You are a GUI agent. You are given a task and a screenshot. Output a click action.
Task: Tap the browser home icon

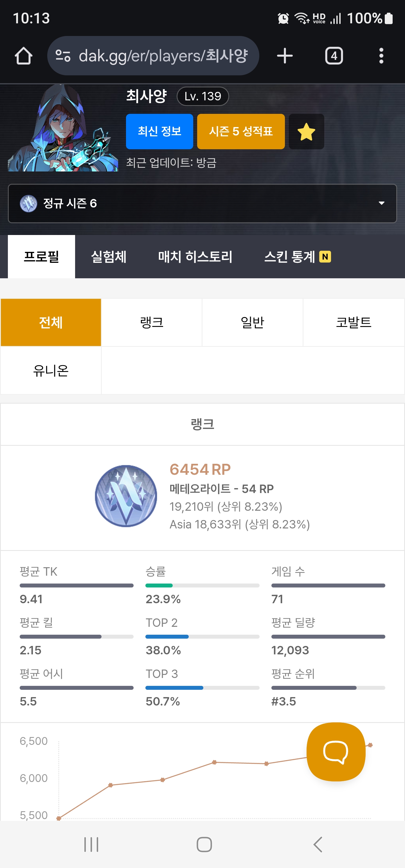(x=24, y=56)
